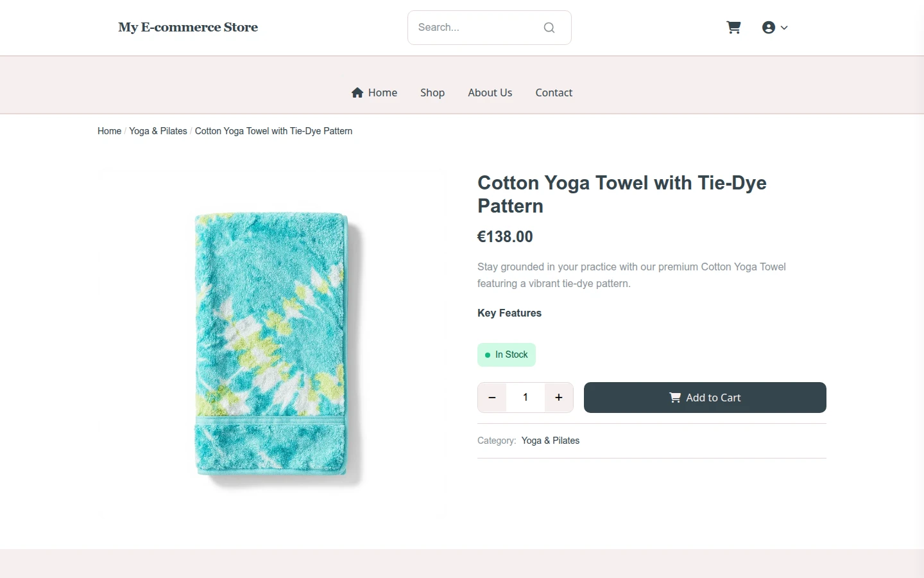Click the magnifier search icon
The height and width of the screenshot is (578, 924).
[549, 28]
